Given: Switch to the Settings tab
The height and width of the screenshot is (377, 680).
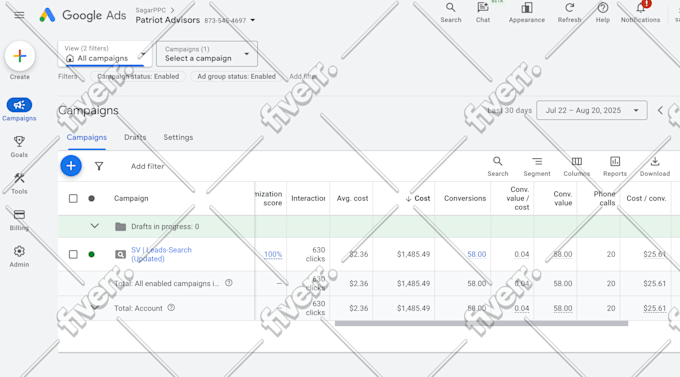Looking at the screenshot, I should (178, 137).
